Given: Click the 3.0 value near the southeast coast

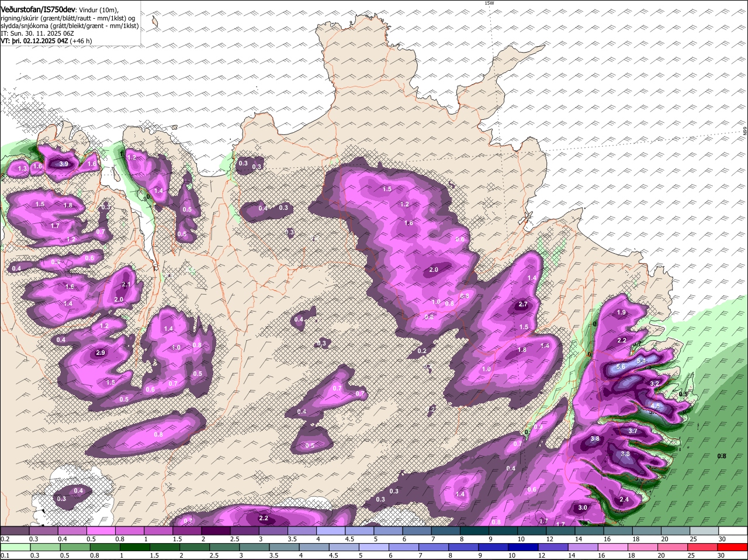Looking at the screenshot, I should 583,508.
